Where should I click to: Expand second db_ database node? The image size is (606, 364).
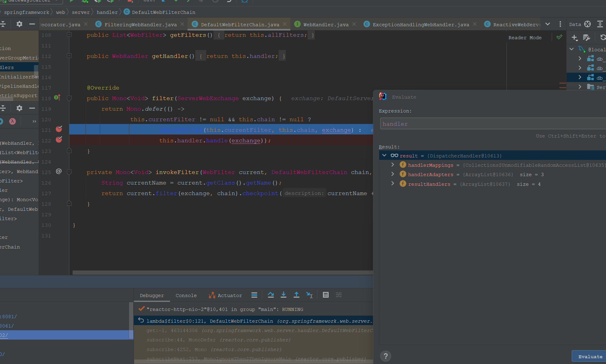click(579, 68)
